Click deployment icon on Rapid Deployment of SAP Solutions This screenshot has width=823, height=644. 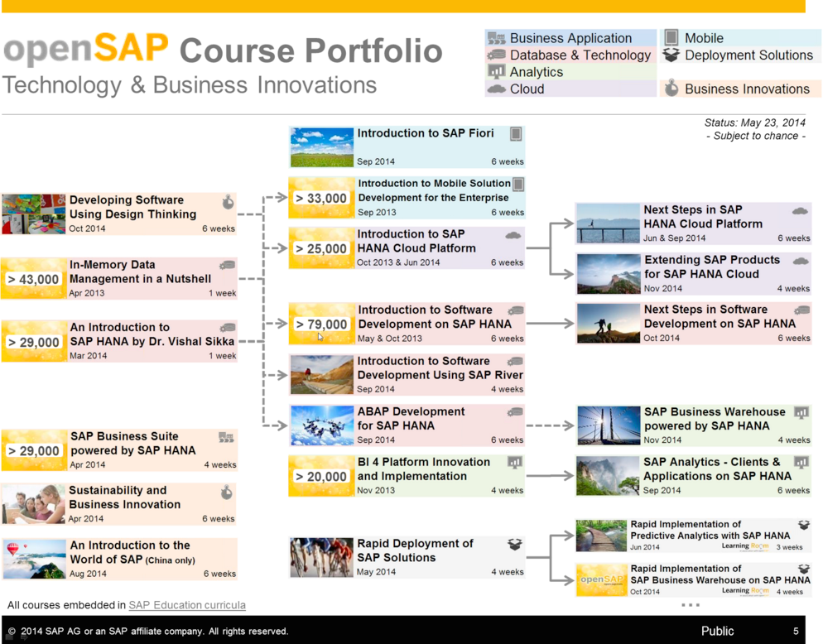tap(515, 545)
